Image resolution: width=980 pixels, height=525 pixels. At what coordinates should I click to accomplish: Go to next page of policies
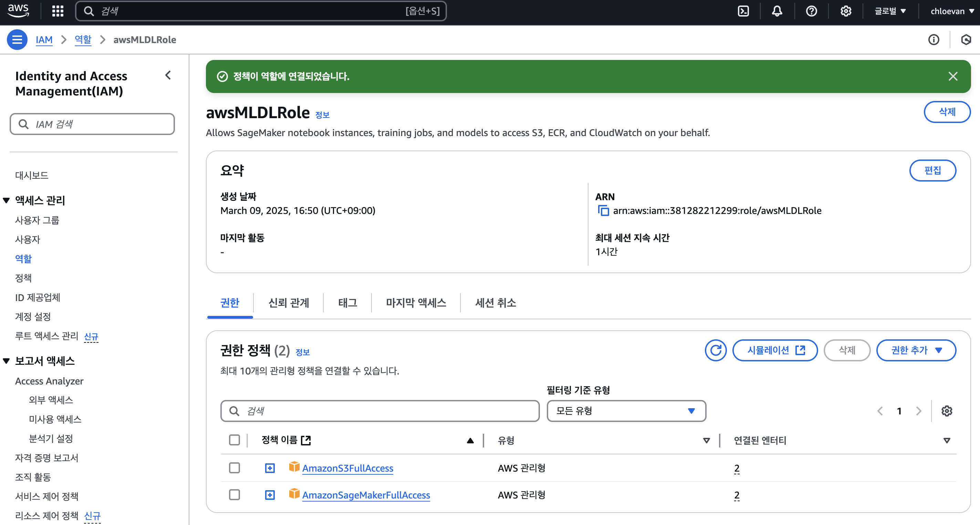coord(918,411)
